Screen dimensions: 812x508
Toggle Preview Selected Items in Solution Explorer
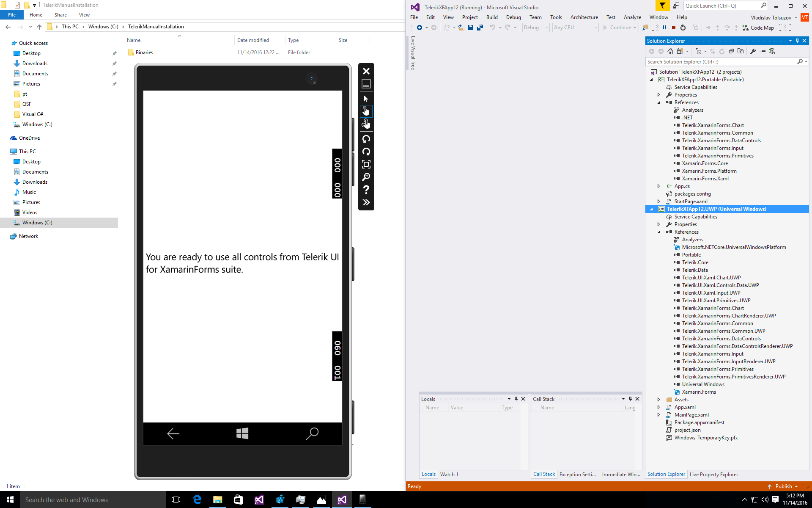763,51
